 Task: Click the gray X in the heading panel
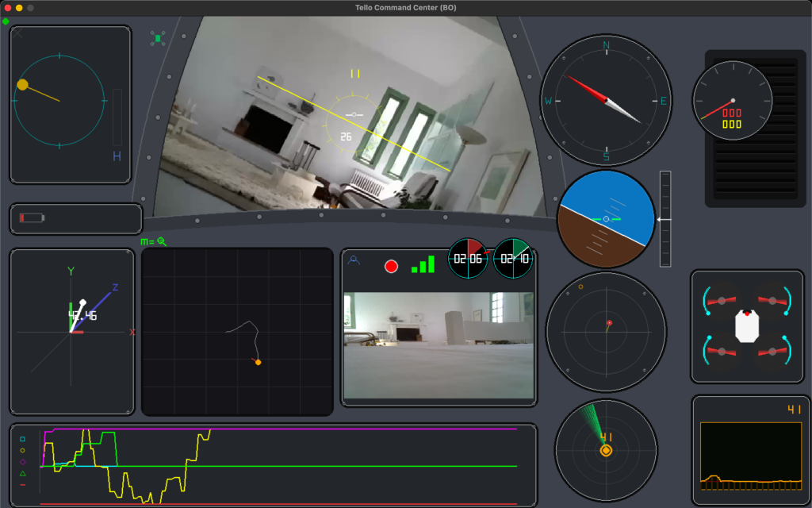(x=17, y=33)
